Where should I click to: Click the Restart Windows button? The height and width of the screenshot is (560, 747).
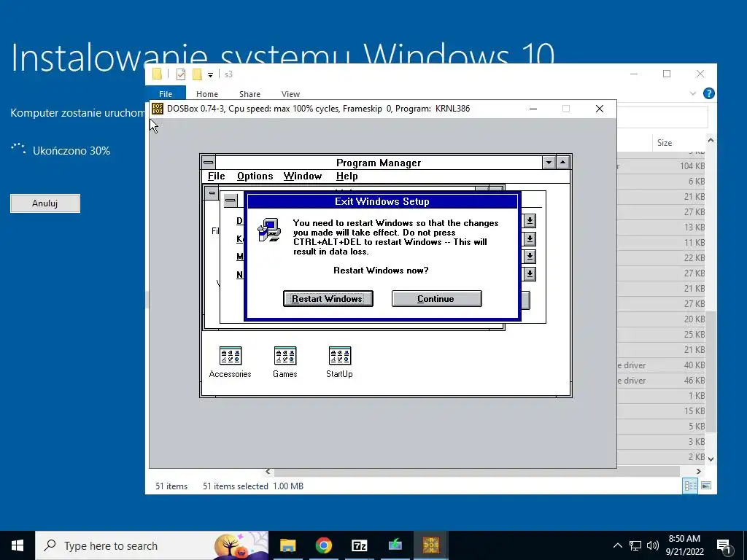(328, 298)
